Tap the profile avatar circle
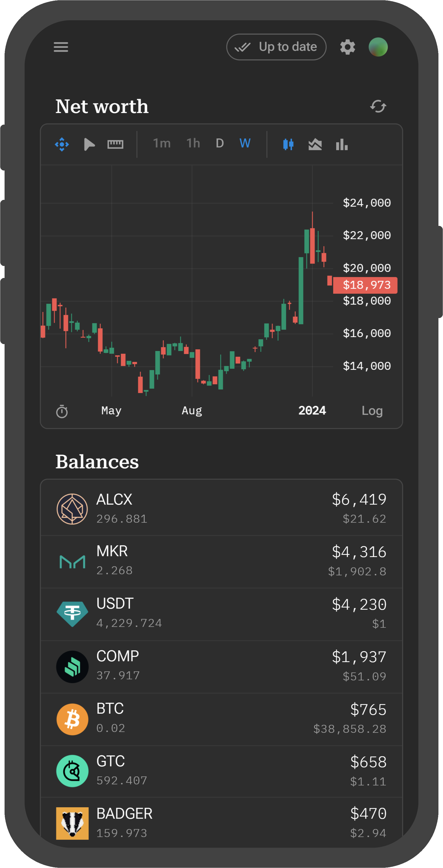The width and height of the screenshot is (443, 868). coord(378,47)
